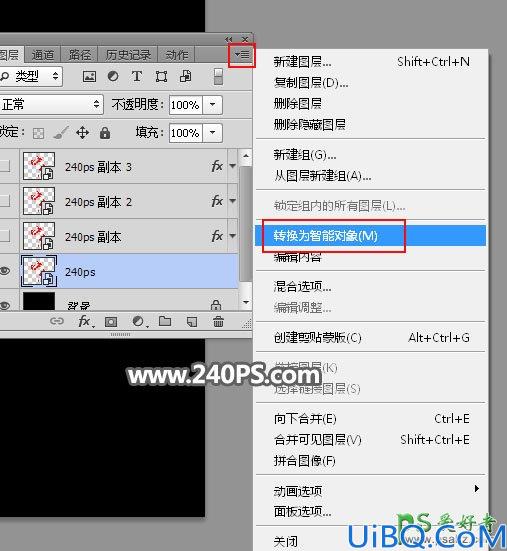This screenshot has width=507, height=551.
Task: Filter layers by smart object icon
Action: tap(186, 76)
